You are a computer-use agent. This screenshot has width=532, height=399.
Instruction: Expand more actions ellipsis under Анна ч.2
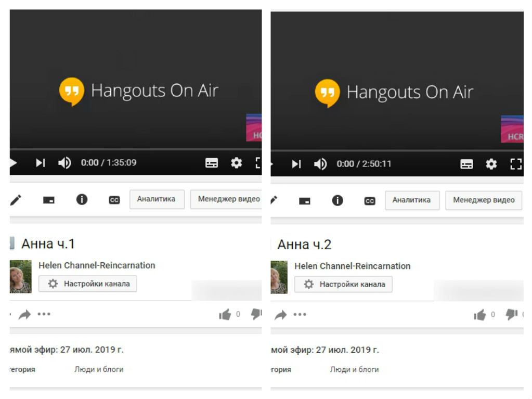(300, 315)
